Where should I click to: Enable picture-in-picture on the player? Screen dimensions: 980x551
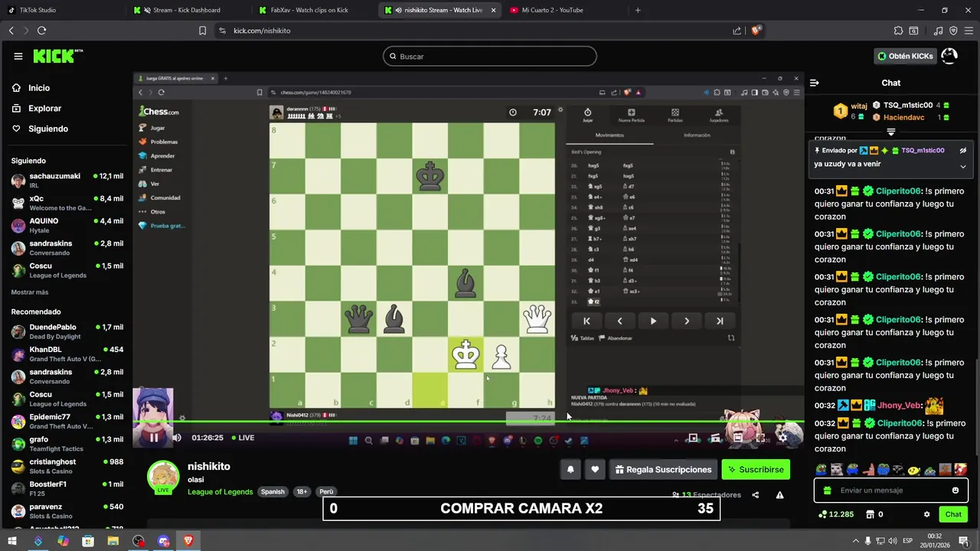tap(692, 438)
